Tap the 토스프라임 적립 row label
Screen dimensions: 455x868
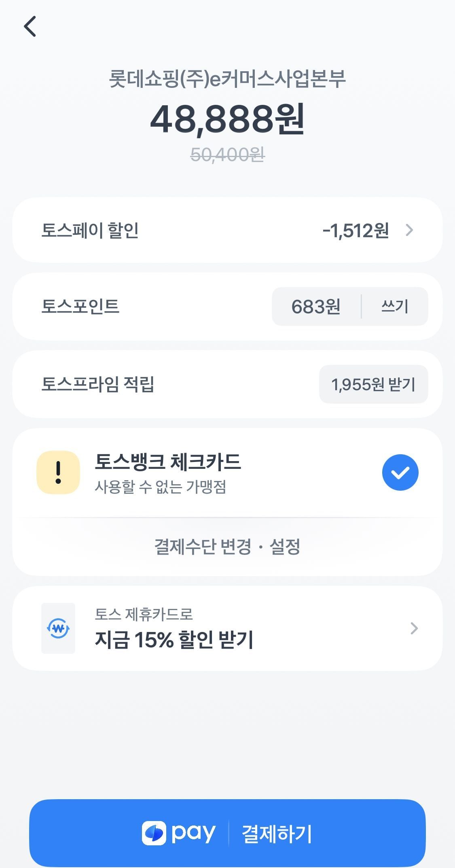(x=98, y=384)
